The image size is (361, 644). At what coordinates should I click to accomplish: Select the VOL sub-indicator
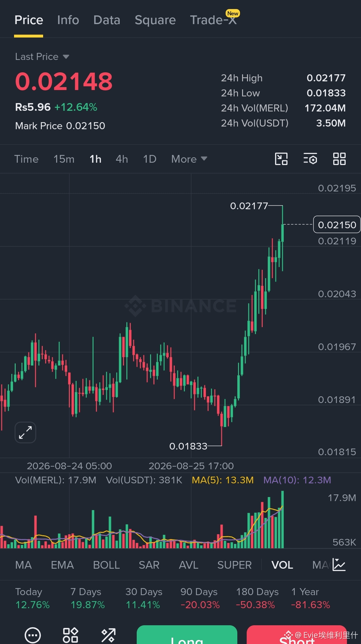(282, 565)
